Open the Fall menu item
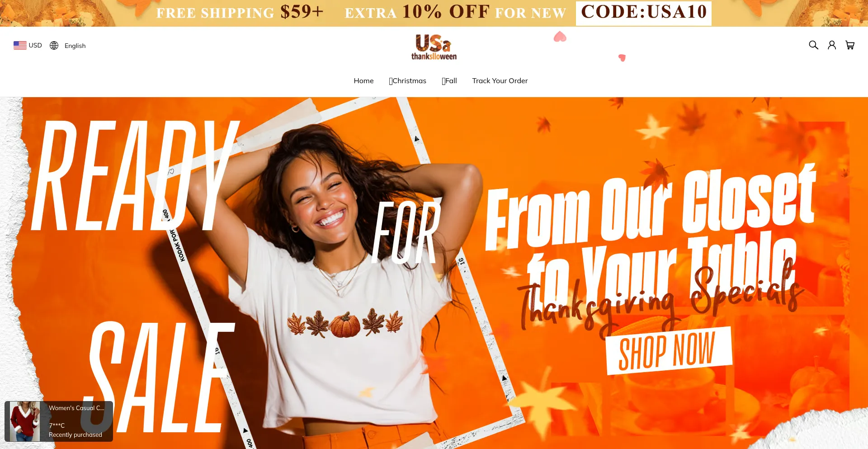 tap(449, 80)
